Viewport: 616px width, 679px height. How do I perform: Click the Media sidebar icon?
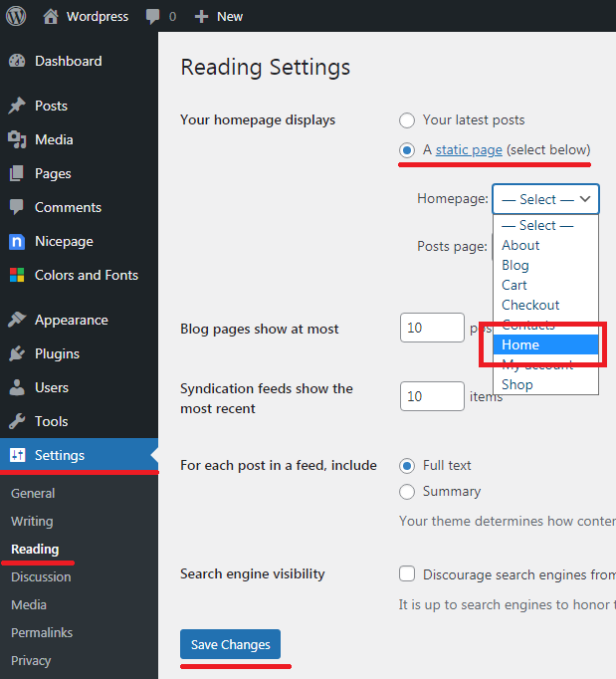(17, 139)
